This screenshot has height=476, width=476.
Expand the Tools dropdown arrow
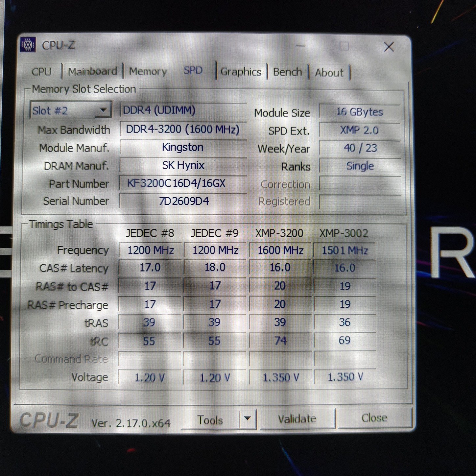point(248,418)
